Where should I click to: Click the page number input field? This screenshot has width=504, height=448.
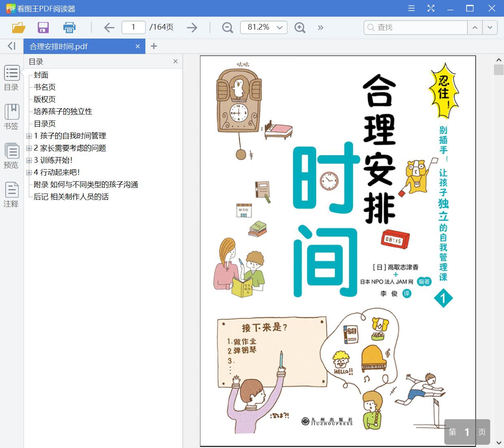tap(134, 27)
